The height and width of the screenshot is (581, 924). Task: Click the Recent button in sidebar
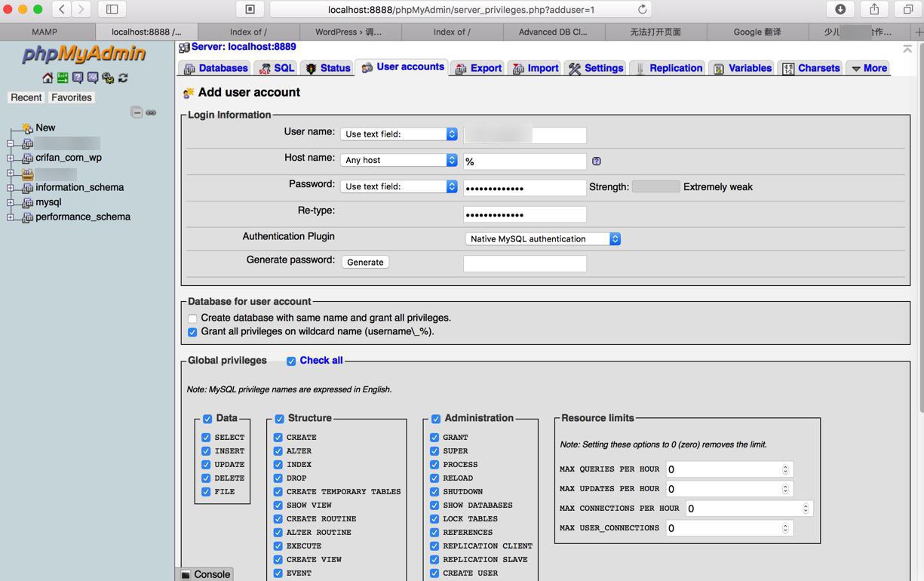[x=26, y=97]
